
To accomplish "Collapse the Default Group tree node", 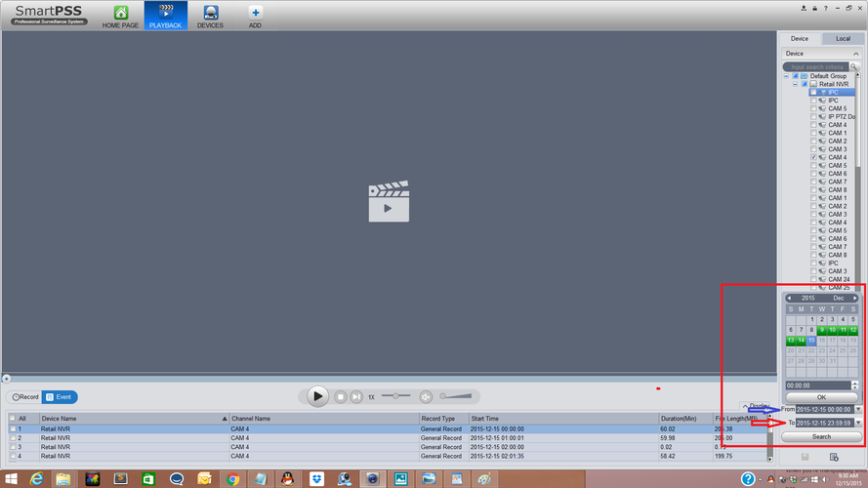I will [x=787, y=76].
